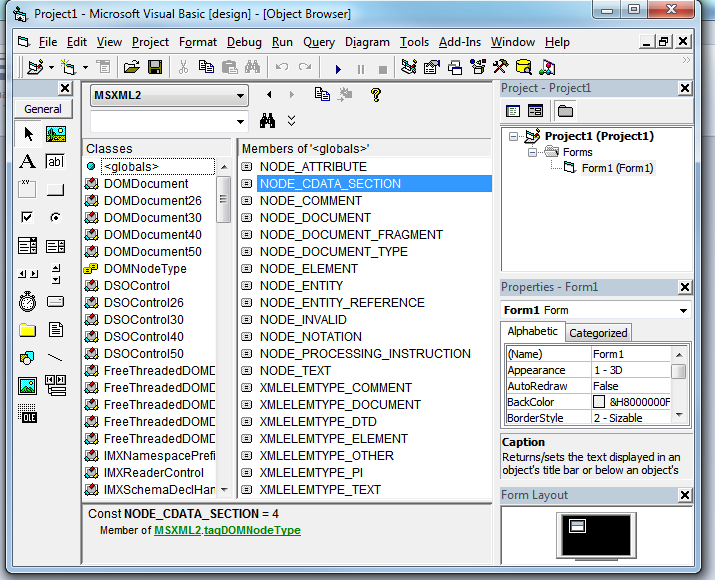Select the Timer control in the toolbox

(27, 302)
